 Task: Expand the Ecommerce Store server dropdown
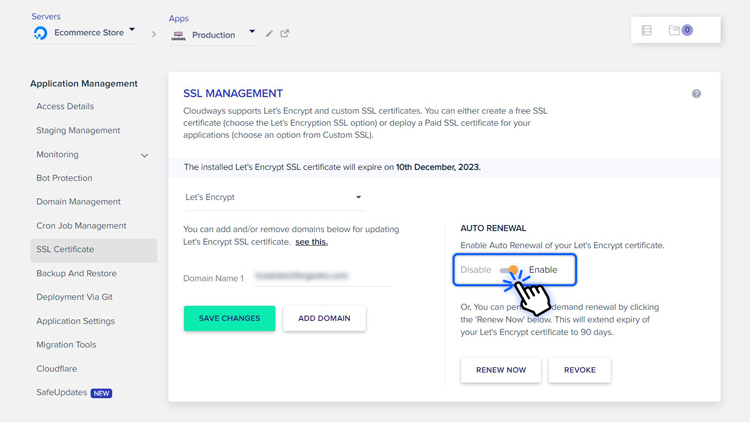132,30
